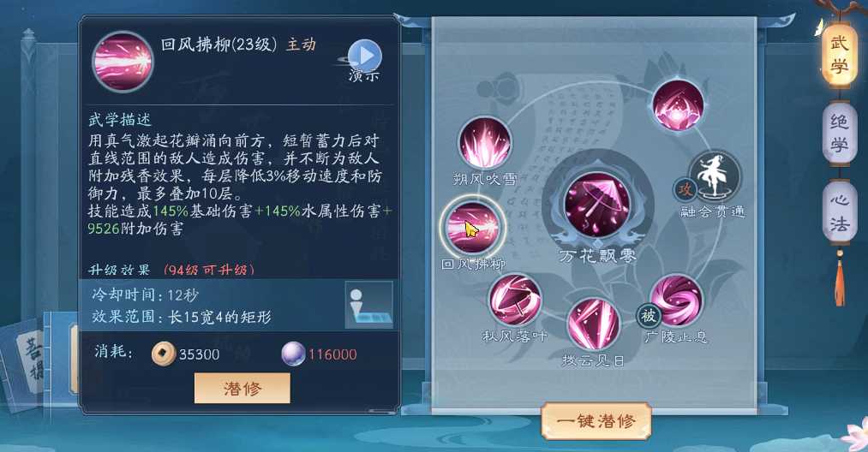Click the large 回风拂柳 portrait in detail panel
This screenshot has width=868, height=452.
tap(123, 62)
